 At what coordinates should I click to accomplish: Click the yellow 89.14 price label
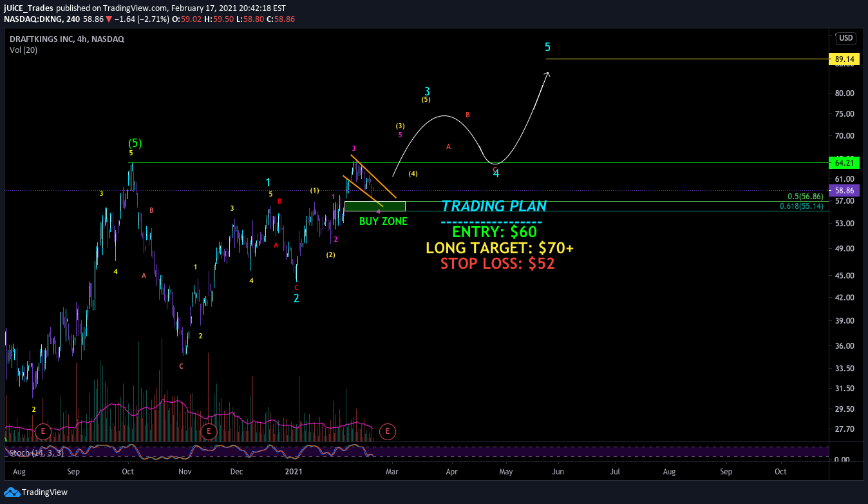tap(845, 59)
